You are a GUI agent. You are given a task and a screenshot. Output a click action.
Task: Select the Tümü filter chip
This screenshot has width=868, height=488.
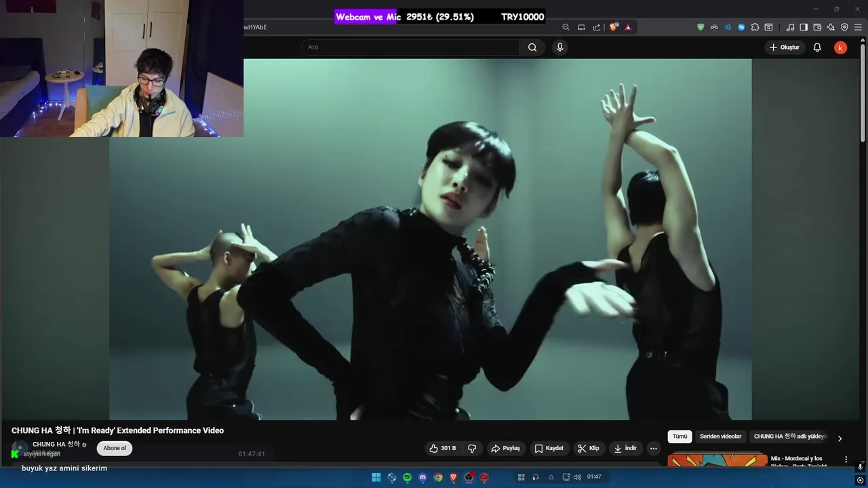679,436
